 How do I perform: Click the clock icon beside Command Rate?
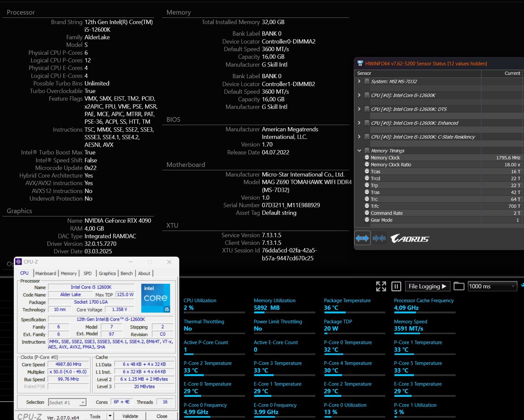click(367, 213)
